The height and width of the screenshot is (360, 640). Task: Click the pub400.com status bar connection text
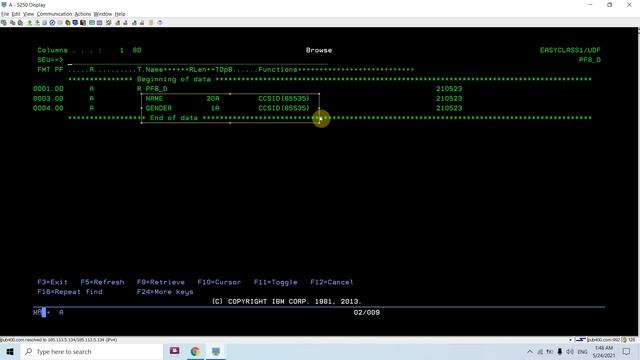(x=59, y=340)
